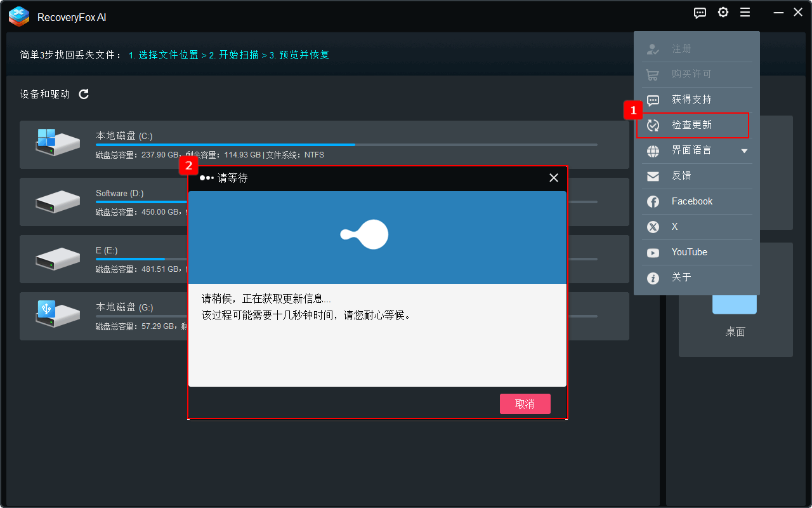Open 关于 menu entry

tap(681, 277)
